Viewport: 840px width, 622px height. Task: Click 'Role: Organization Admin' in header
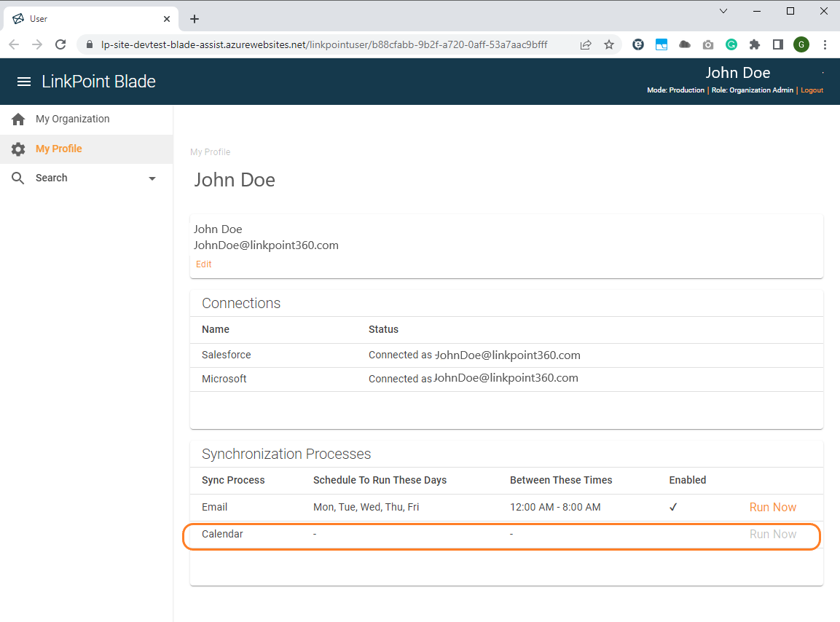click(x=752, y=90)
